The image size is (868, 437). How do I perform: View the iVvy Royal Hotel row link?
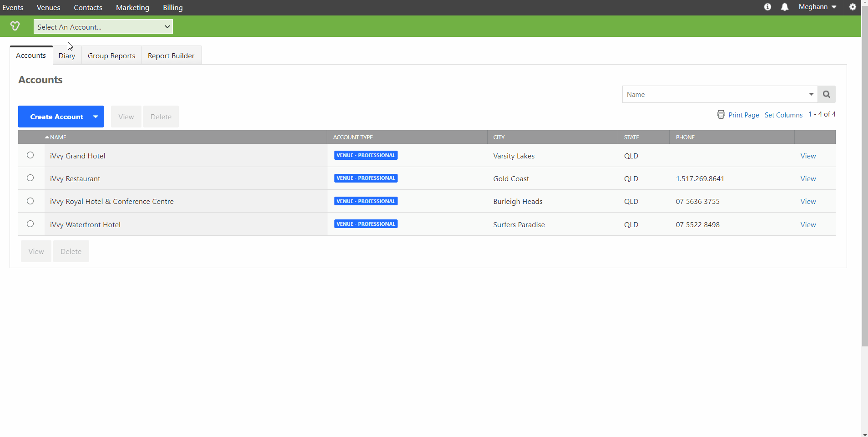(808, 201)
